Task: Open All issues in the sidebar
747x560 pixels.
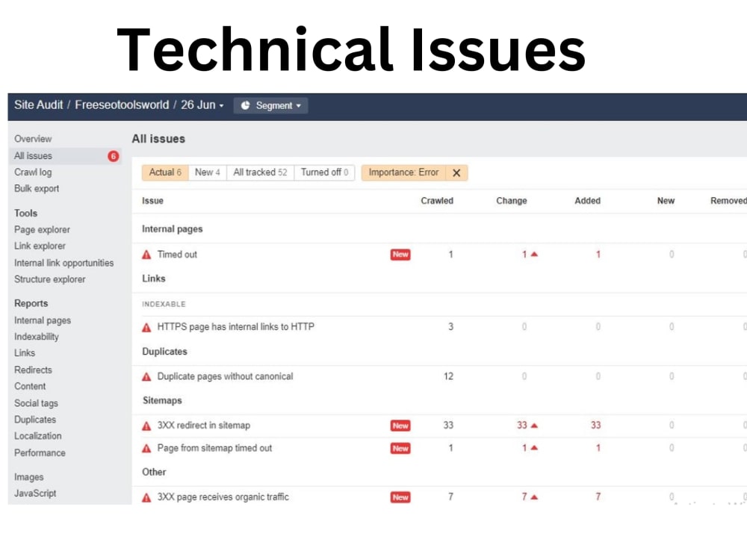Action: (33, 156)
